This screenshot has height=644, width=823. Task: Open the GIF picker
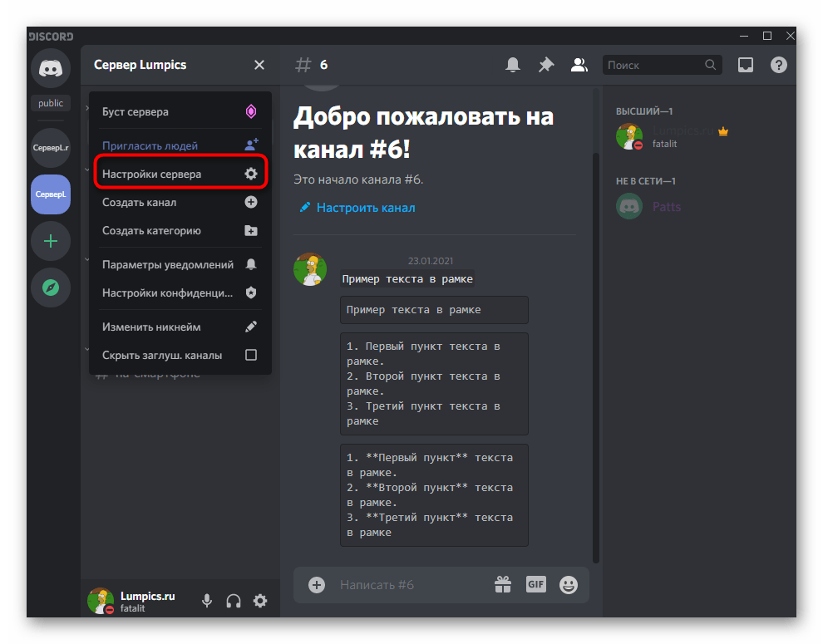click(x=536, y=584)
